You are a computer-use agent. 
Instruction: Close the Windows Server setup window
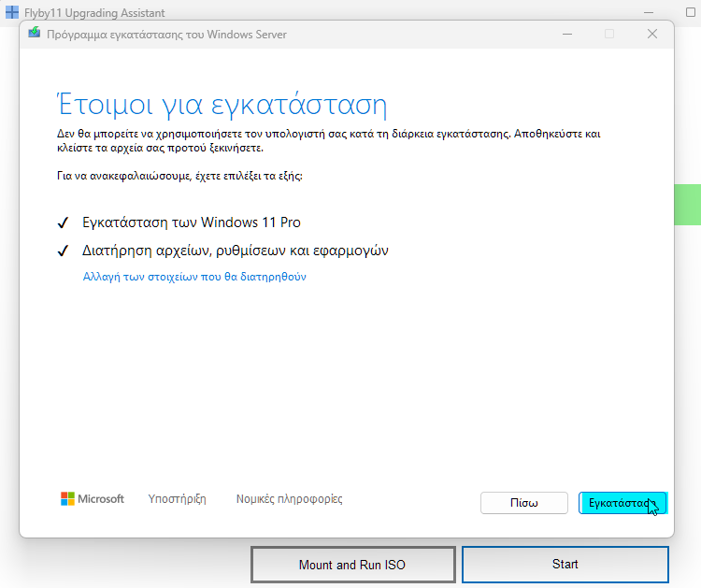(x=652, y=34)
